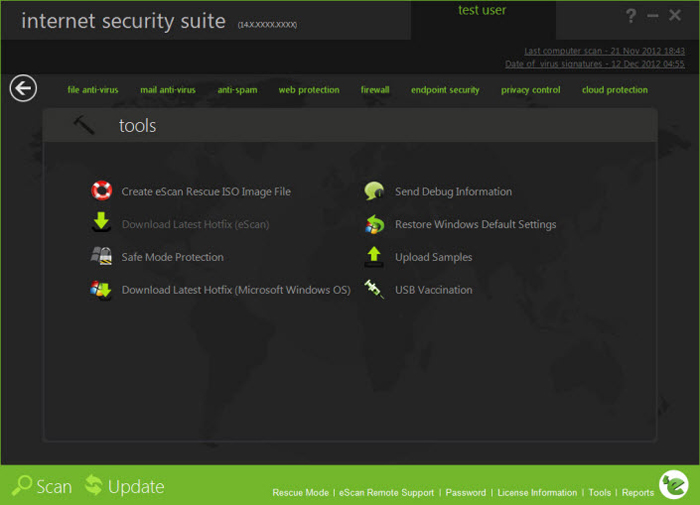Click the Safe Mode Protection padlock icon
The image size is (700, 505).
tap(101, 256)
